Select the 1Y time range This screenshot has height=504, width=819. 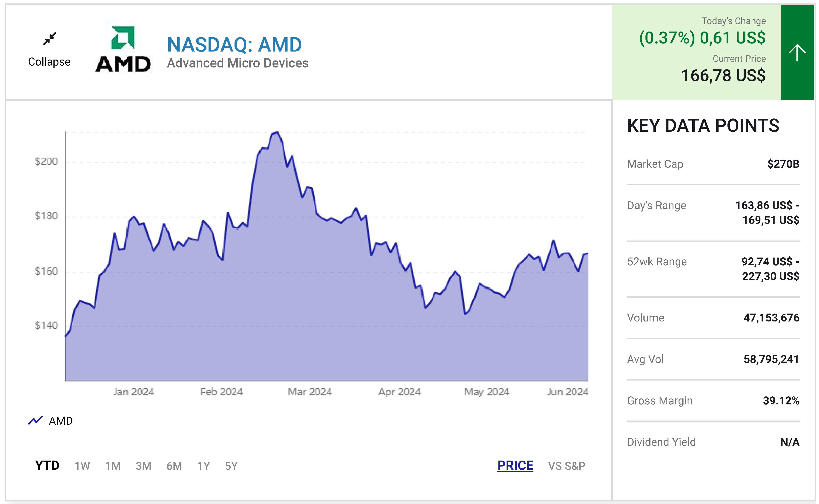pyautogui.click(x=203, y=466)
